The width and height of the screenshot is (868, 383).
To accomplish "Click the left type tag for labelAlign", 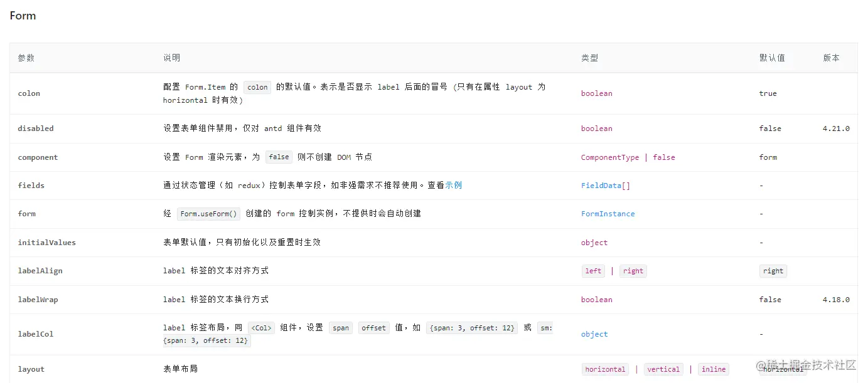I will 593,271.
